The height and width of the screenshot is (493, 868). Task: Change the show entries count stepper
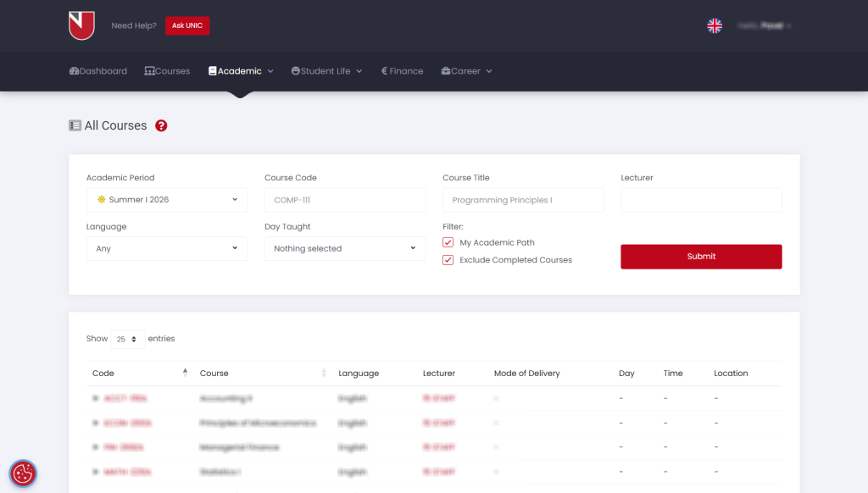click(128, 339)
